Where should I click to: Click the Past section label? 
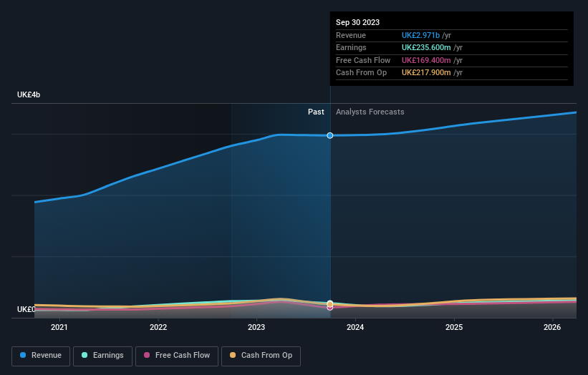pyautogui.click(x=316, y=112)
